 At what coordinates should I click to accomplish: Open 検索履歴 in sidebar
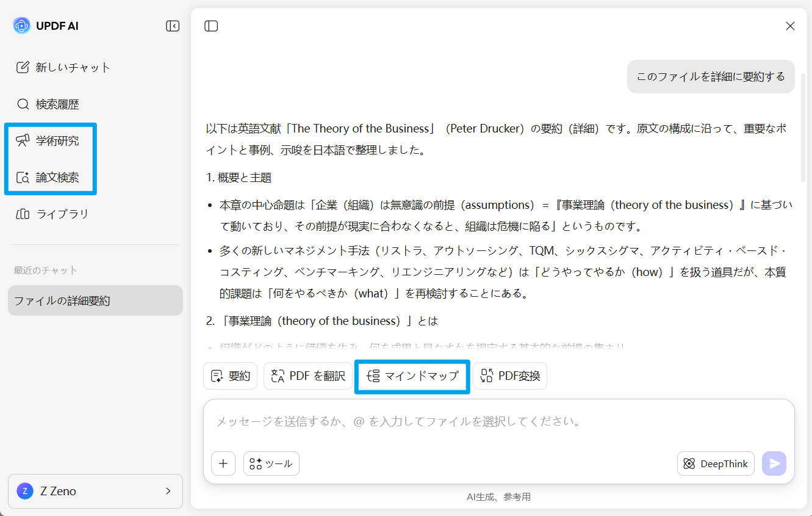48,104
